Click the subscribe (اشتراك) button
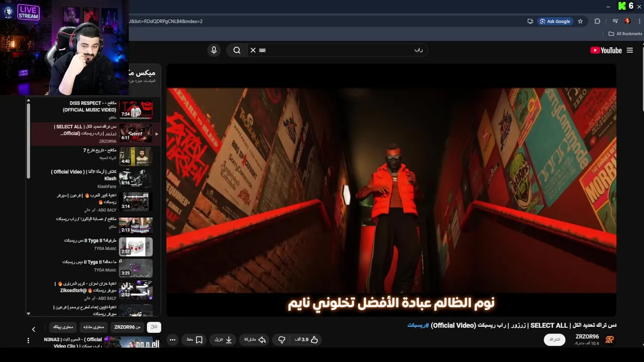This screenshot has width=644, height=362. [x=554, y=339]
